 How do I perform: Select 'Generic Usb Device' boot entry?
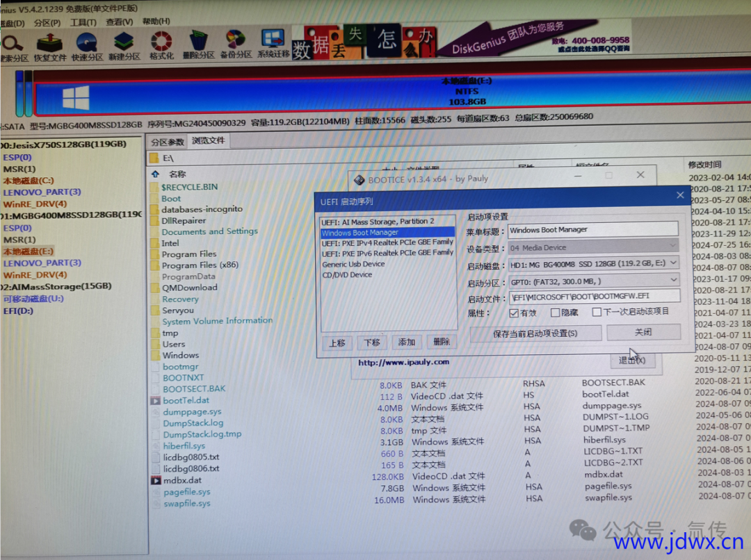coord(353,264)
